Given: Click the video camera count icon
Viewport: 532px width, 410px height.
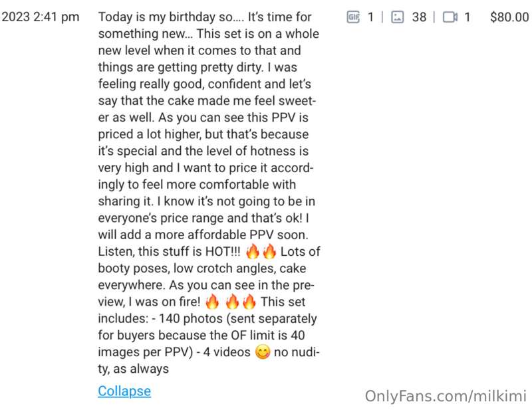Looking at the screenshot, I should coord(450,17).
